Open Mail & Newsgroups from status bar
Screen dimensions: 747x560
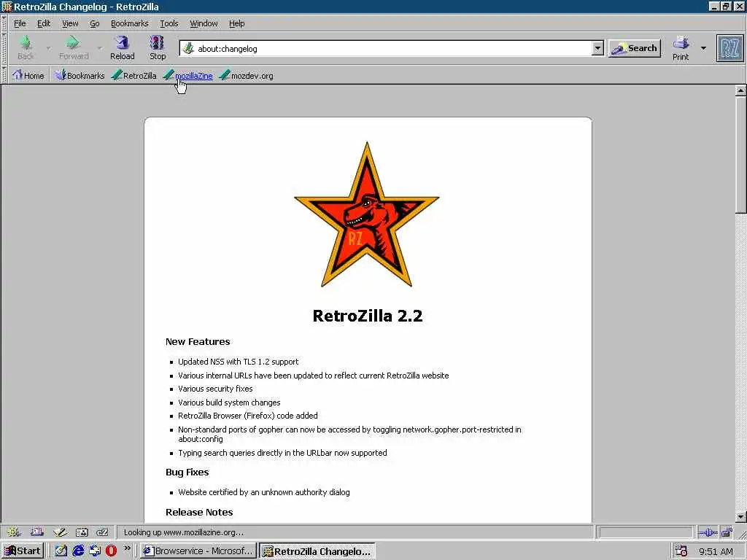36,532
